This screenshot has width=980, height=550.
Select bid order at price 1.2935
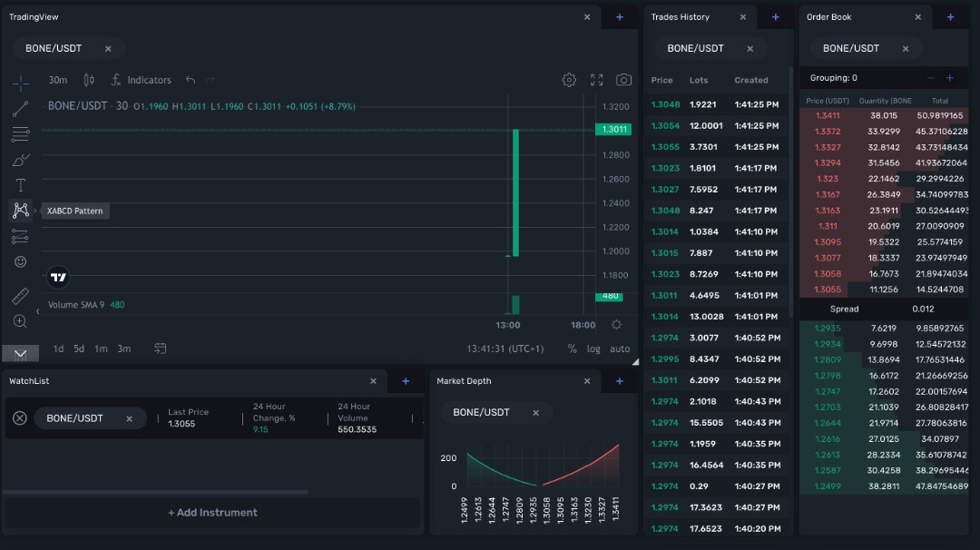pos(884,329)
